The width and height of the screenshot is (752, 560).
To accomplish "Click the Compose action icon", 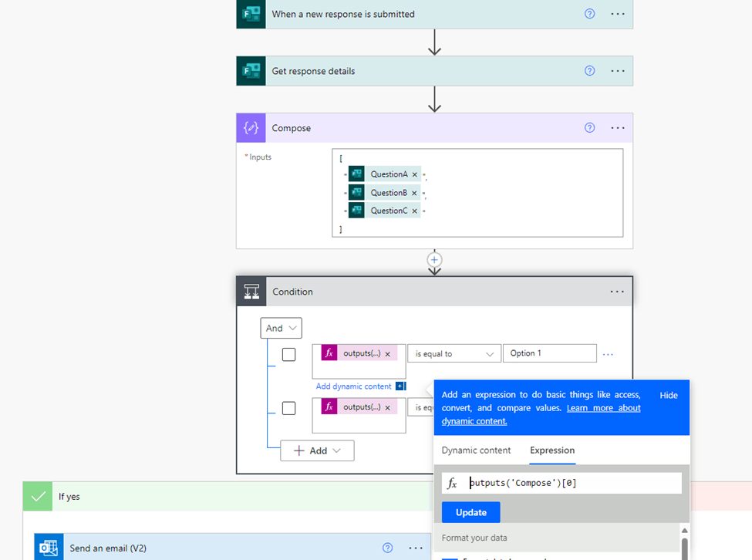I will (251, 128).
